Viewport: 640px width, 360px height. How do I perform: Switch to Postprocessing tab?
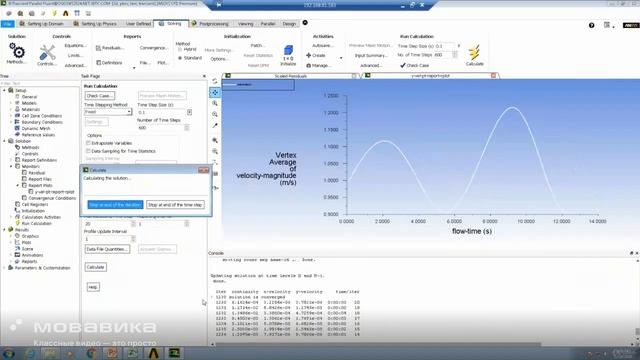coord(210,24)
